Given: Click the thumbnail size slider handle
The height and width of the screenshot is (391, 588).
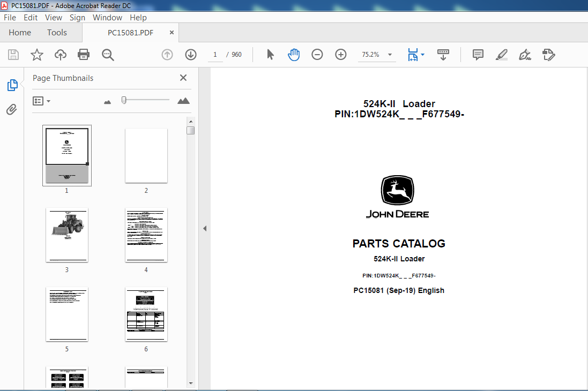Looking at the screenshot, I should coord(124,100).
